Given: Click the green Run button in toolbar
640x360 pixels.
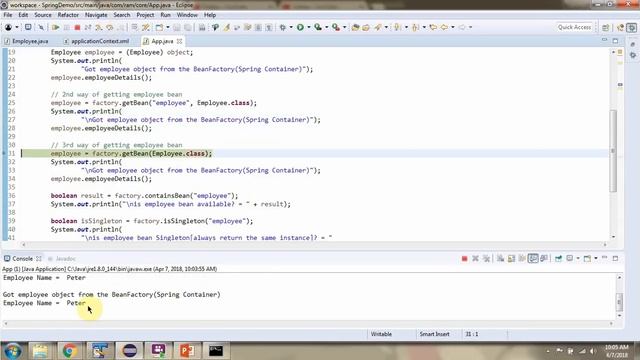Looking at the screenshot, I should point(300,27).
